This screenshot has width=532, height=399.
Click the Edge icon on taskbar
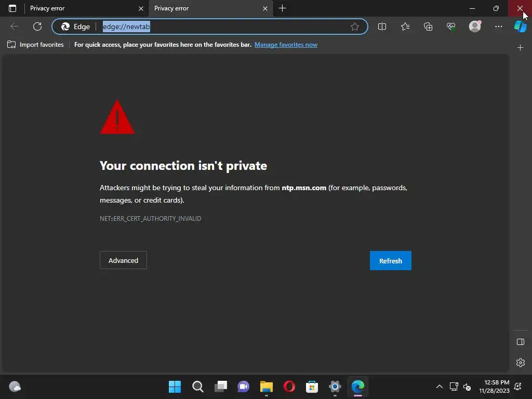358,387
